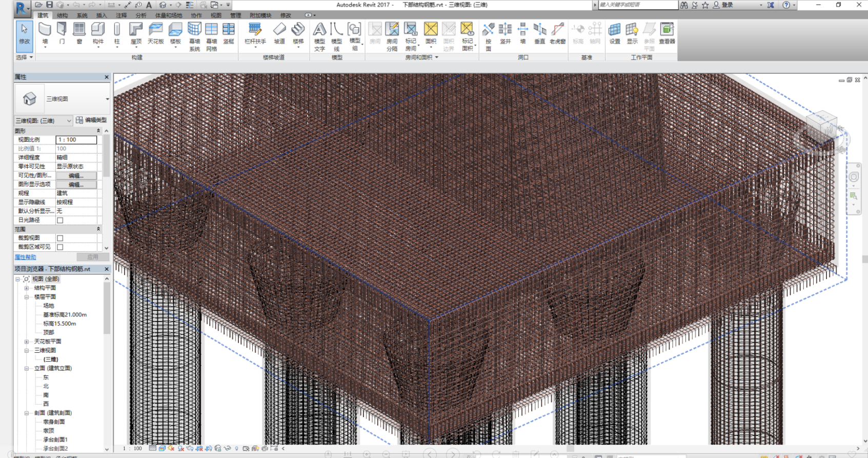The width and height of the screenshot is (868, 458).
Task: Select the 模型组 (Model Group) tool
Action: 354,37
